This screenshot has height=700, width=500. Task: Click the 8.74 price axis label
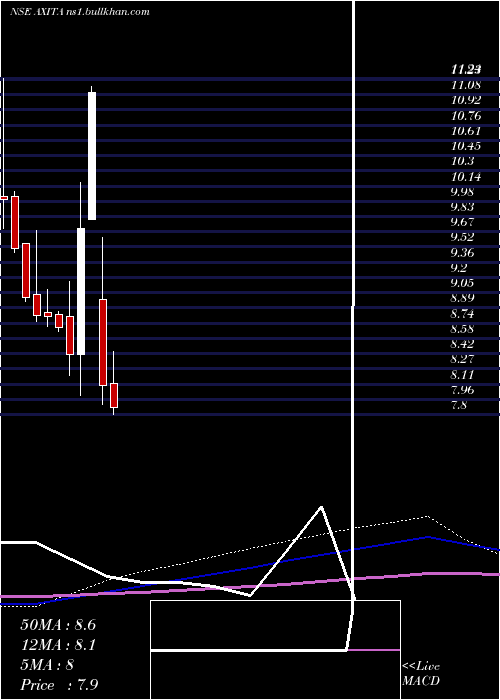[x=462, y=314]
